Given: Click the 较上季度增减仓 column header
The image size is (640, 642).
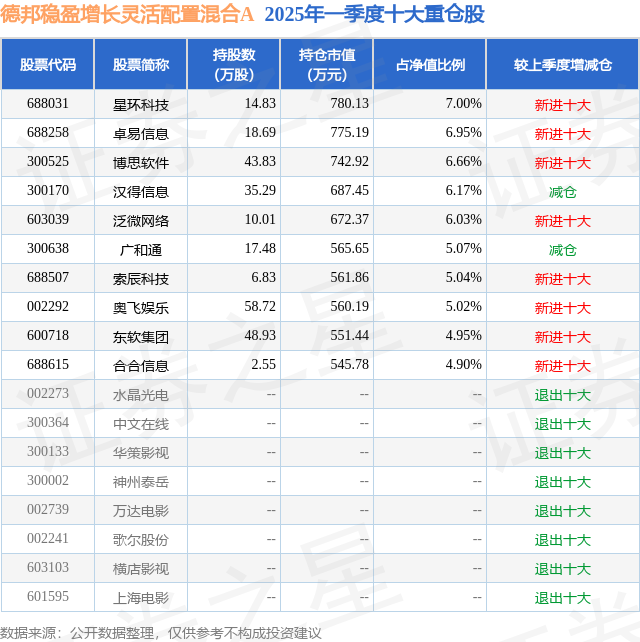Looking at the screenshot, I should tap(563, 64).
